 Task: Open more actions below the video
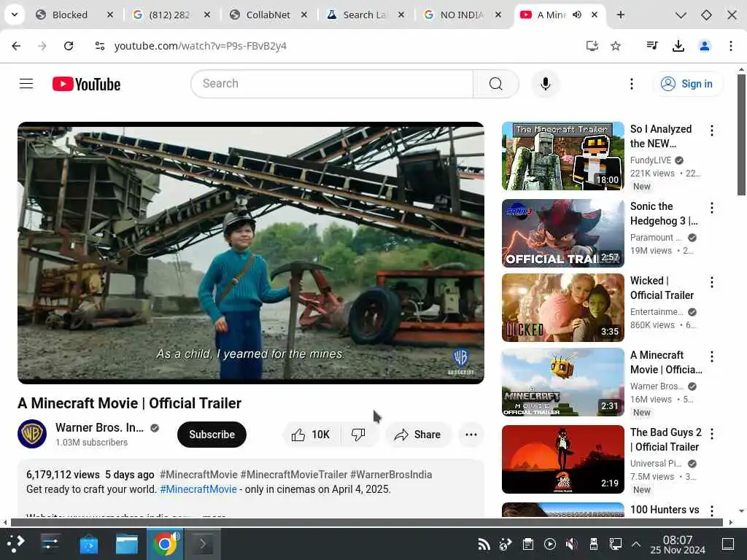[471, 435]
